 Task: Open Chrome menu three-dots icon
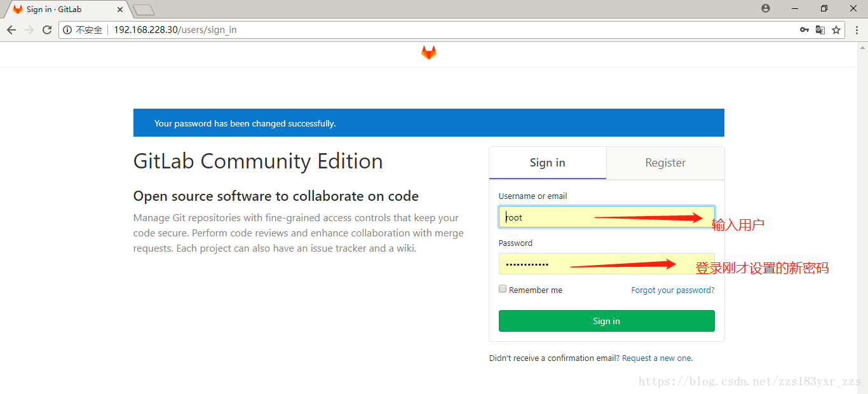coord(856,30)
